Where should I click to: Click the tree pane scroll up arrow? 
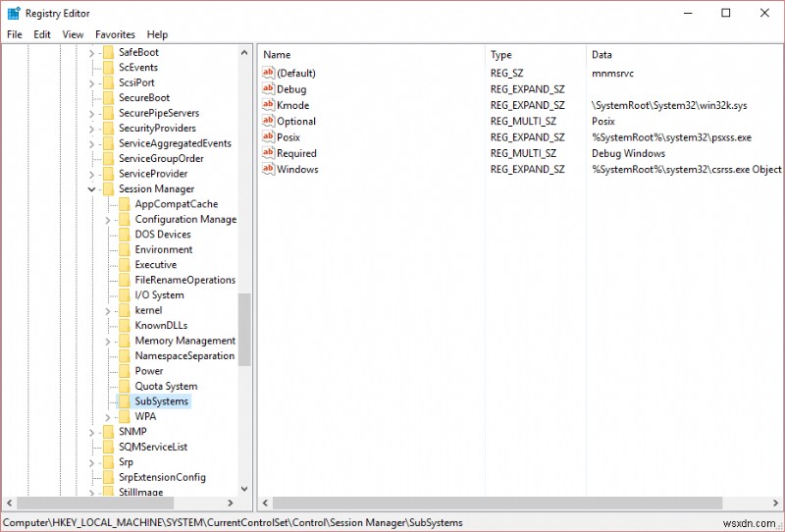(x=244, y=52)
